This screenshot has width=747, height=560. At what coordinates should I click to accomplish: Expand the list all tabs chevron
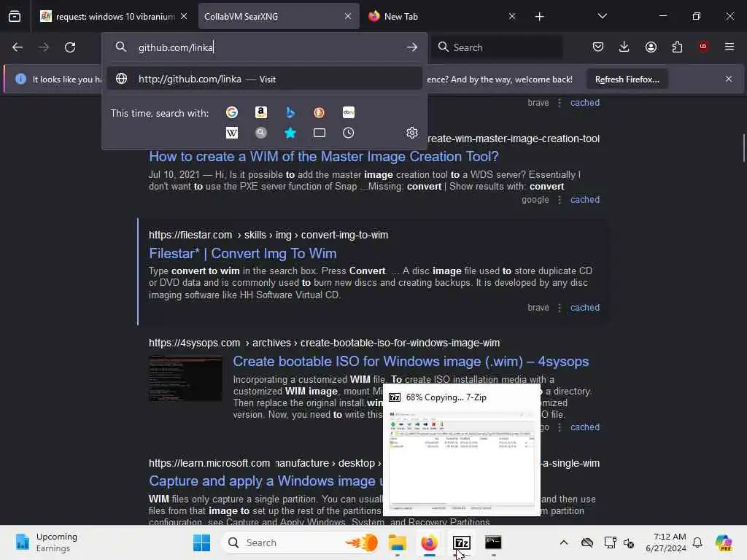602,16
